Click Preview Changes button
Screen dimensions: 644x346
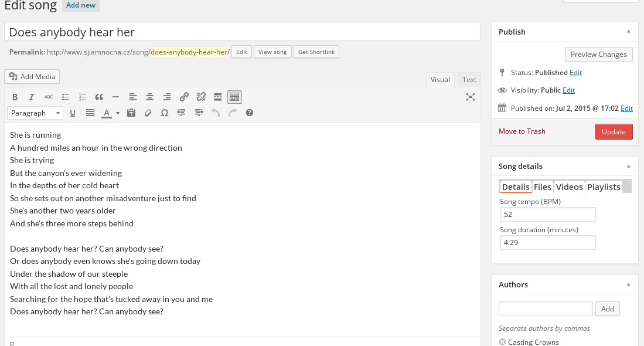[598, 55]
